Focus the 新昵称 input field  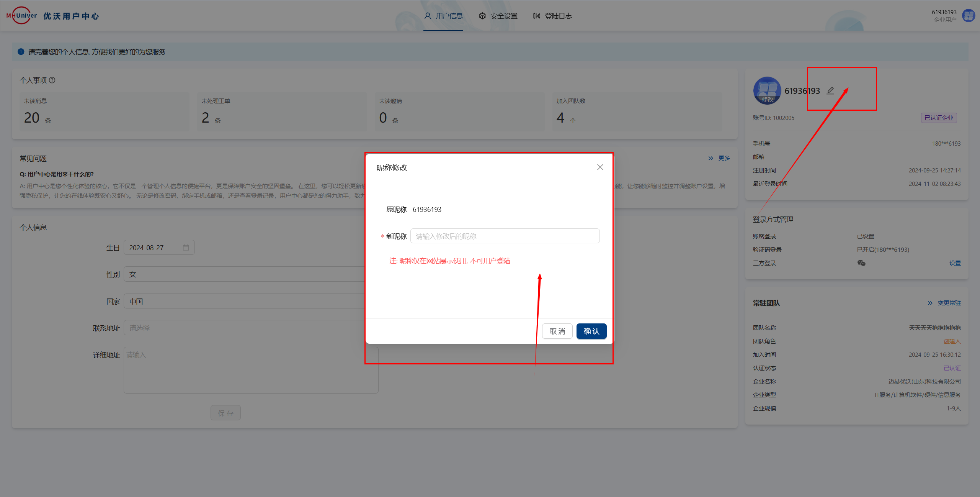[x=505, y=236]
